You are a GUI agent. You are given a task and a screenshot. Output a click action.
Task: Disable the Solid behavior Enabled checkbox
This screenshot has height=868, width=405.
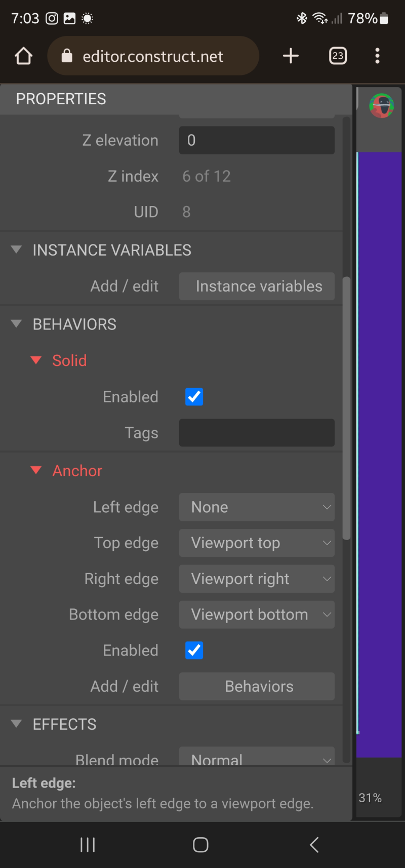coord(194,397)
